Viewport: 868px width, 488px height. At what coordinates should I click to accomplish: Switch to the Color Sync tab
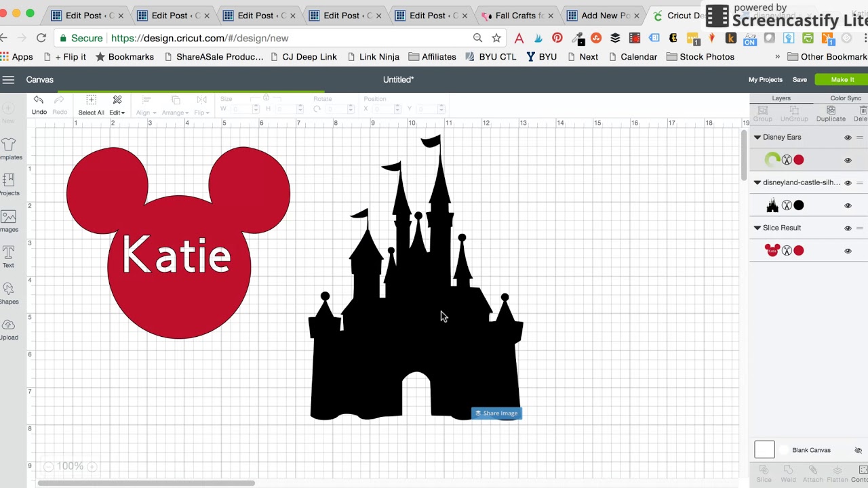coord(846,98)
